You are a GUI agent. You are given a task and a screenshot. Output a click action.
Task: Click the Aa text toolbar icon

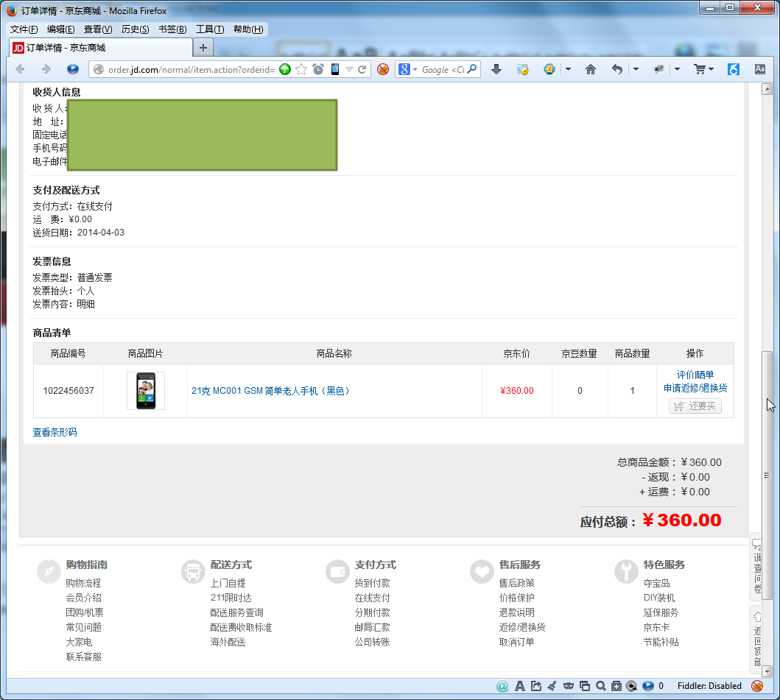point(760,69)
